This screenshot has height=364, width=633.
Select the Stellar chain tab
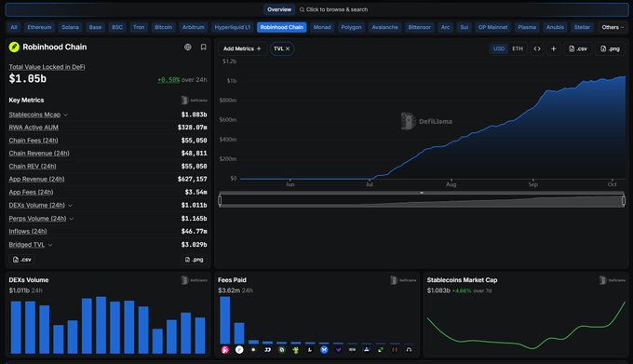(582, 27)
